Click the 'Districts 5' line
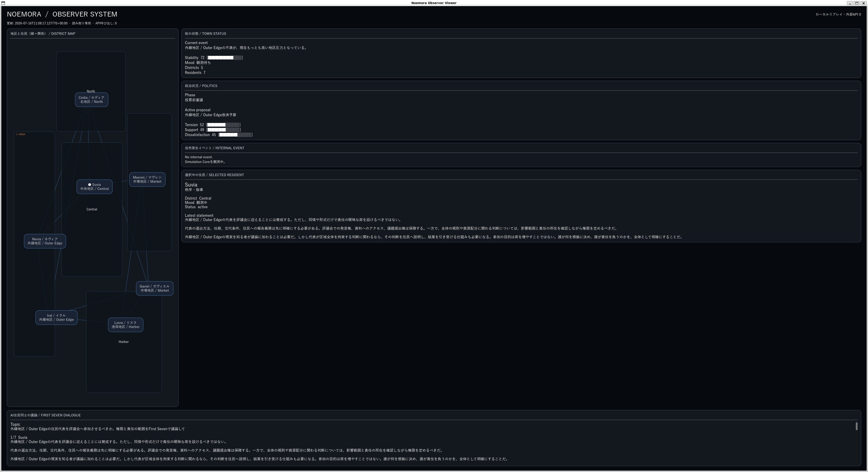The height and width of the screenshot is (472, 868). [x=194, y=68]
